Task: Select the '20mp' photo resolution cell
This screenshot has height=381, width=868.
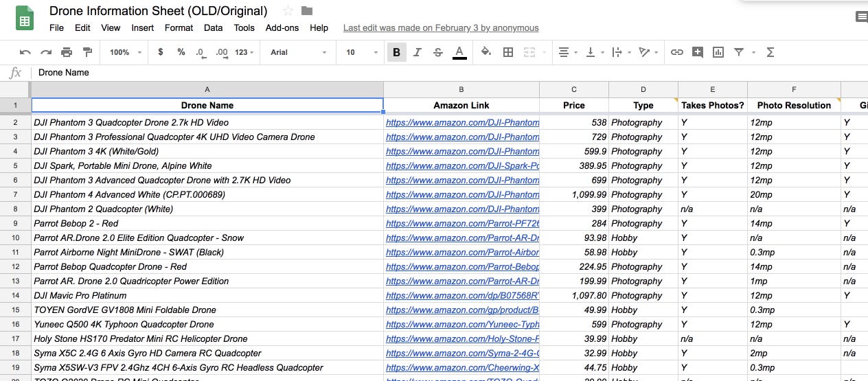Action: click(794, 194)
